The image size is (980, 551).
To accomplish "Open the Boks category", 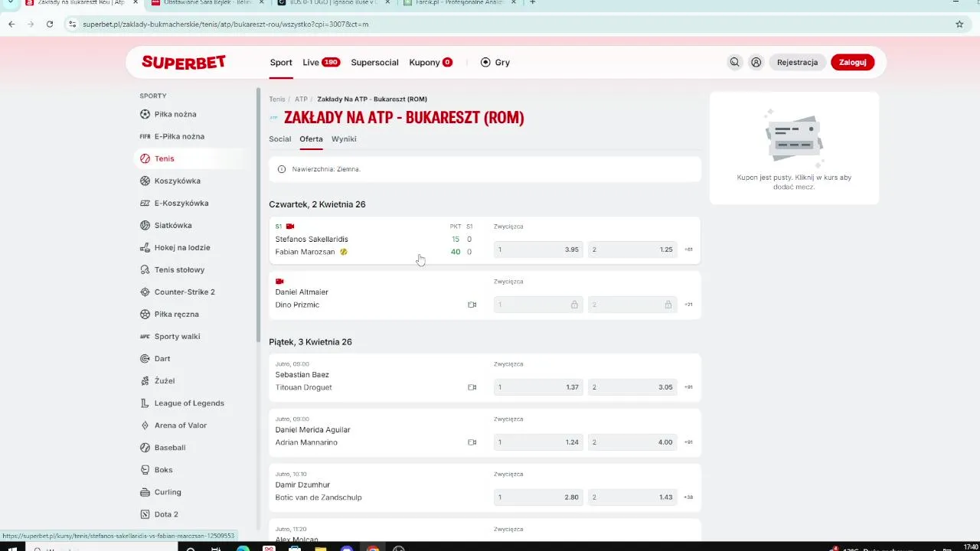I will 157,470.
